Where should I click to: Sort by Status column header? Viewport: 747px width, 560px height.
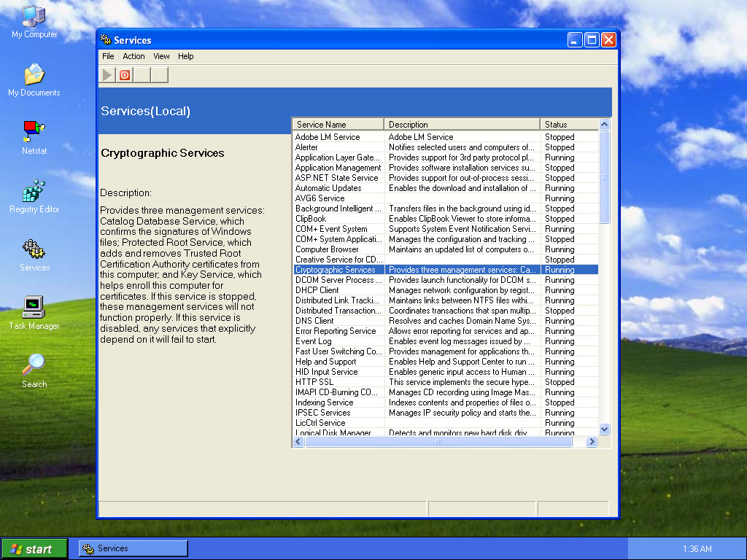[569, 124]
